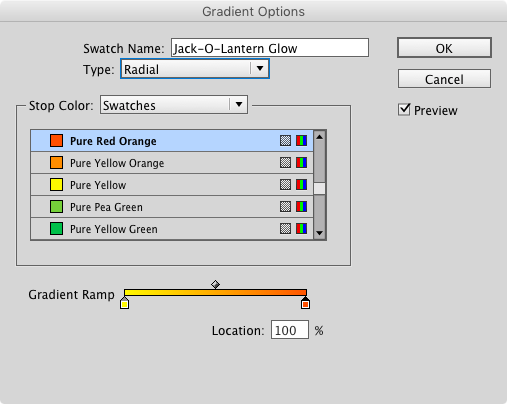Screen dimensions: 507x404
Task: Click the RGB mode icon for Pure Red Orange
Action: click(301, 141)
